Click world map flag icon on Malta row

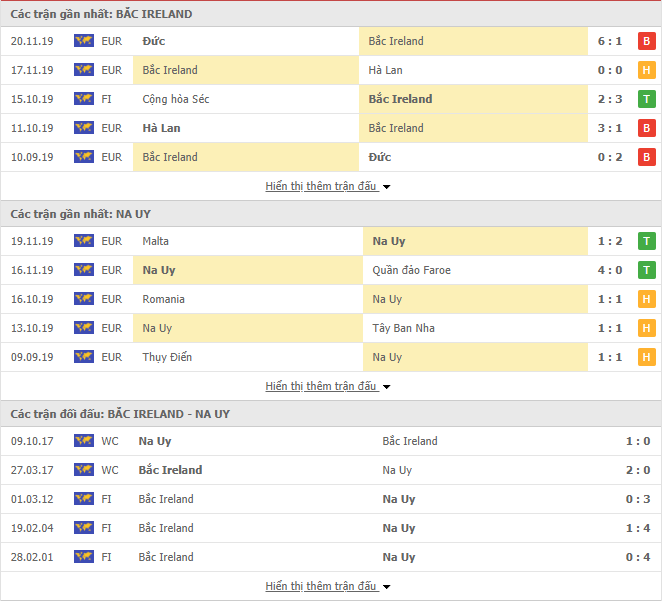[x=84, y=241]
